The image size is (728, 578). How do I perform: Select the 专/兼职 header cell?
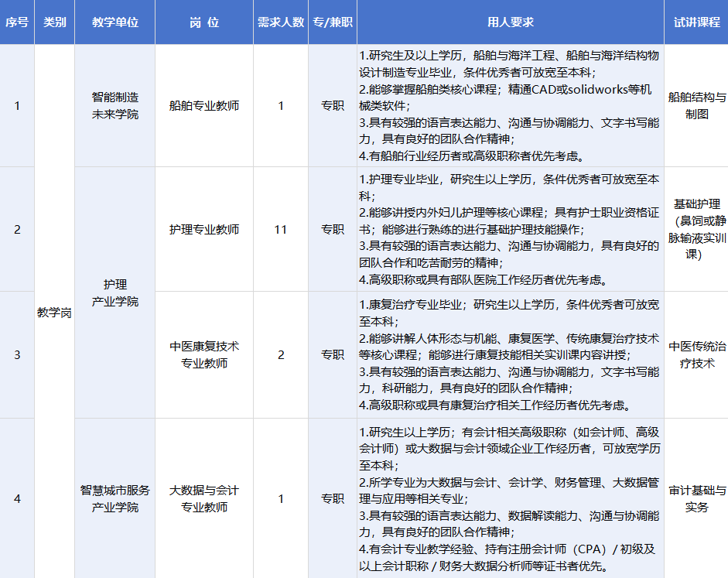coord(333,22)
